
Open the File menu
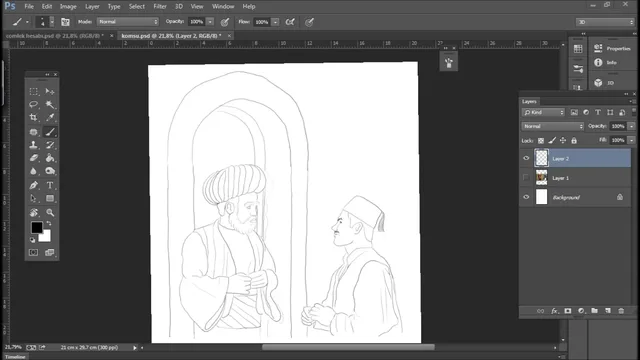pyautogui.click(x=29, y=7)
